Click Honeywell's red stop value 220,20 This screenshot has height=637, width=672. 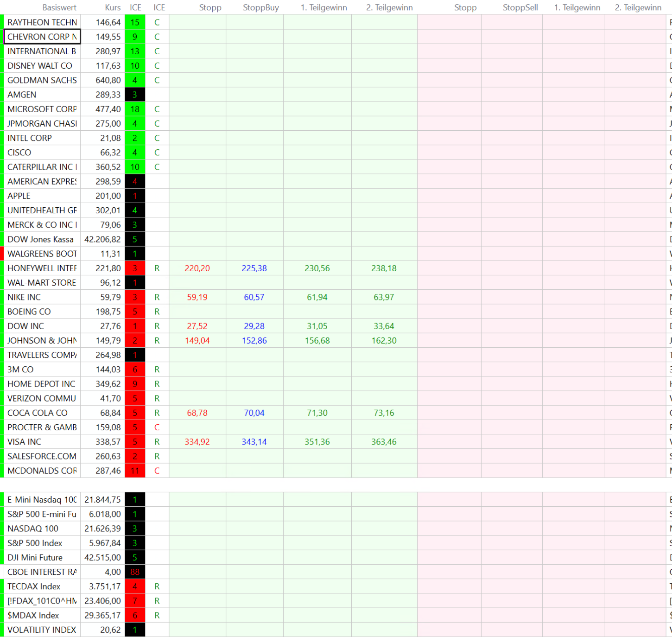[x=197, y=268]
